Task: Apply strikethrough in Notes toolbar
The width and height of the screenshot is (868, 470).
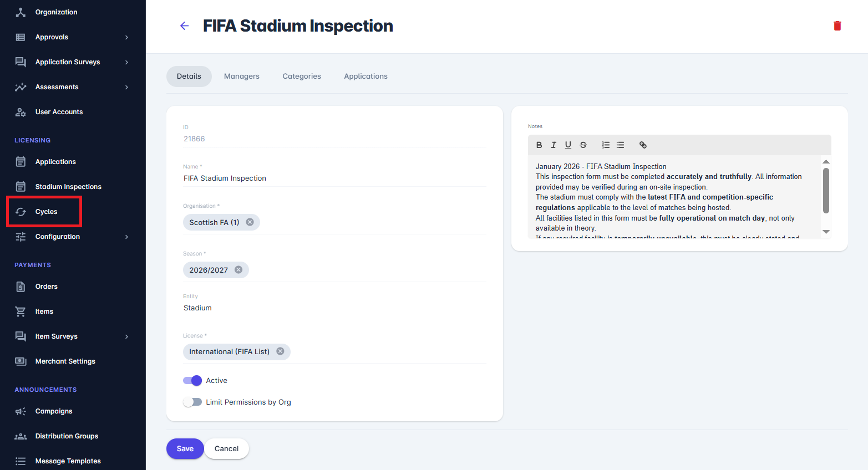Action: (583, 145)
